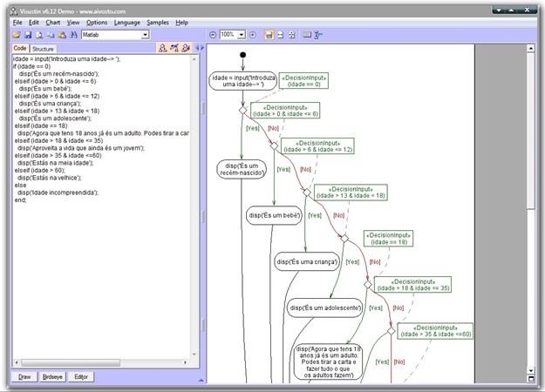
Task: Switch to the Structure tab
Action: coord(43,49)
